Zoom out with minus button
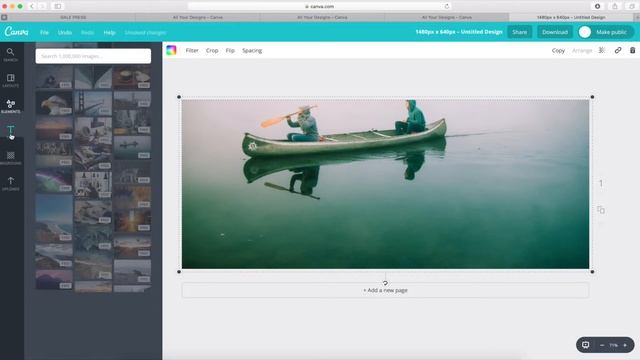This screenshot has width=640, height=360. click(602, 345)
